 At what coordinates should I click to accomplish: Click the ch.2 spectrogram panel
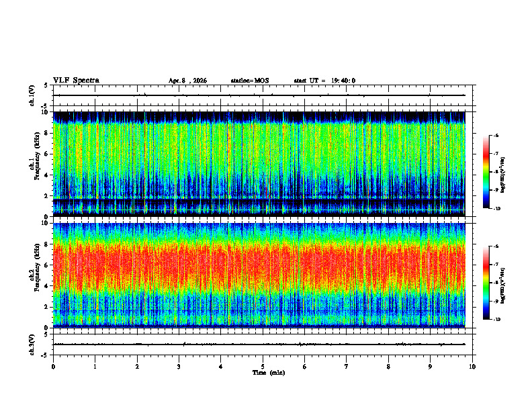tap(259, 275)
